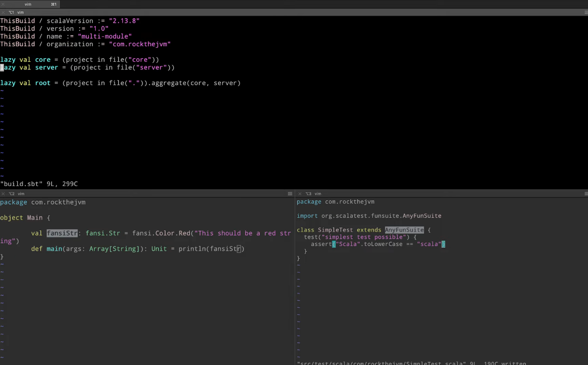Click the "multi-module" name string
Screen dimensions: 588x365
[x=104, y=36]
